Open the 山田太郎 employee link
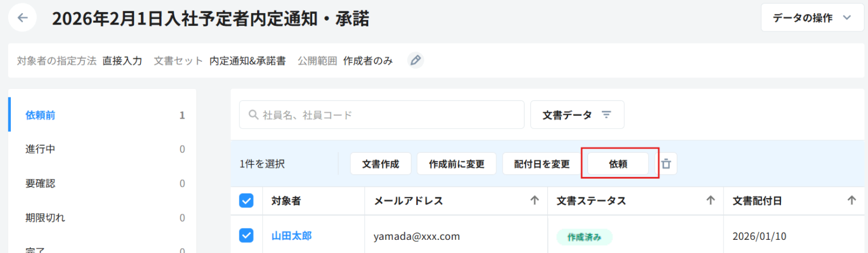Screen dimensions: 868x253 pos(291,236)
